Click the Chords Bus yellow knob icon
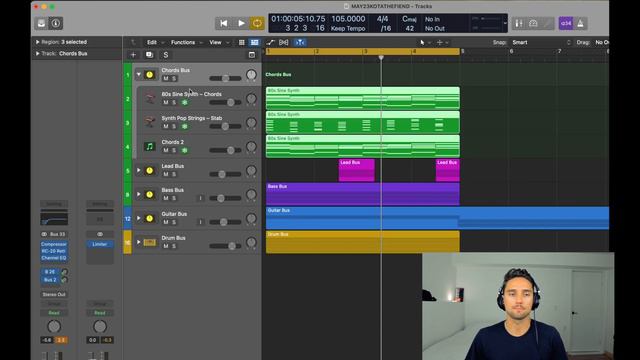 click(150, 75)
